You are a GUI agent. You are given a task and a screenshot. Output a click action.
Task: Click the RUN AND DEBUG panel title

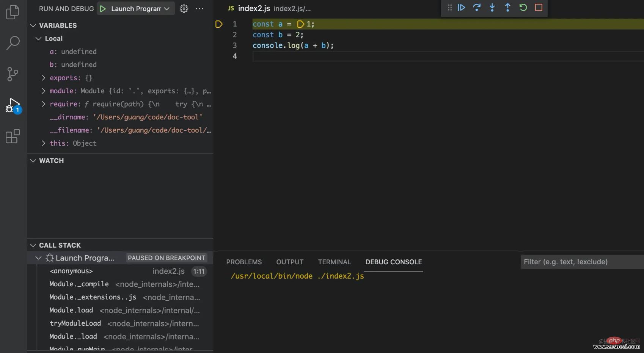pyautogui.click(x=66, y=9)
